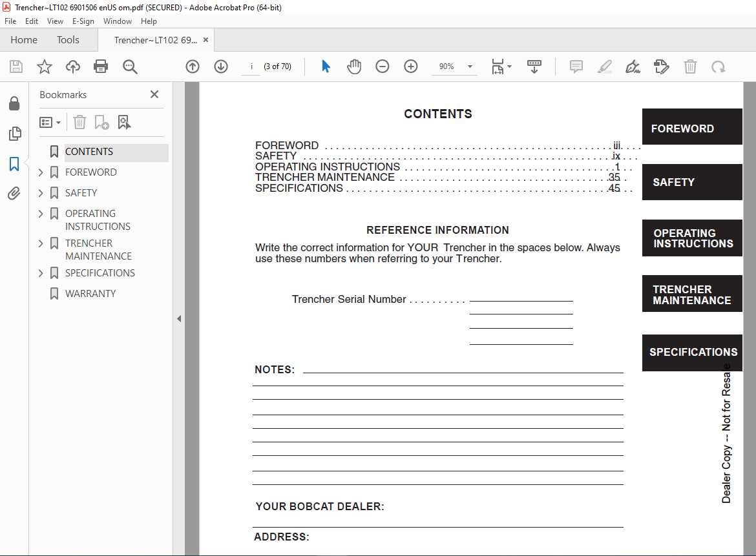Click TRENCHER MAINTENANCE black page tab
The width and height of the screenshot is (756, 556).
point(692,293)
